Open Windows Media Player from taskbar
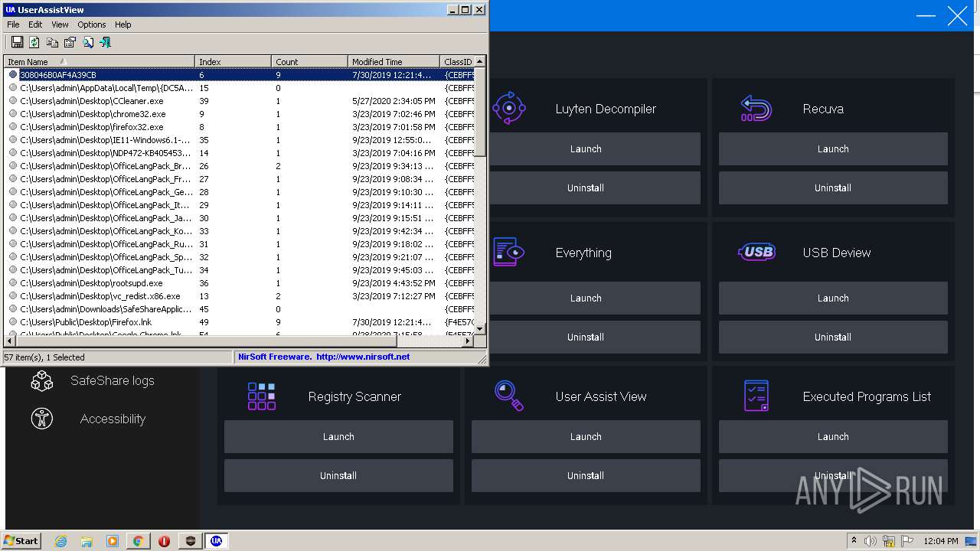The height and width of the screenshot is (551, 980). (x=113, y=541)
